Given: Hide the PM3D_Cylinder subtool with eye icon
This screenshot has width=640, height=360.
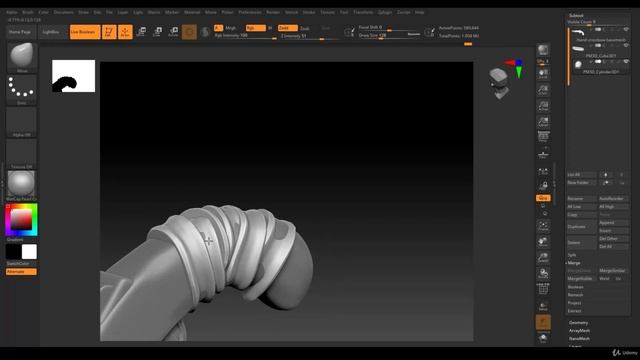Looking at the screenshot, I should 626,62.
